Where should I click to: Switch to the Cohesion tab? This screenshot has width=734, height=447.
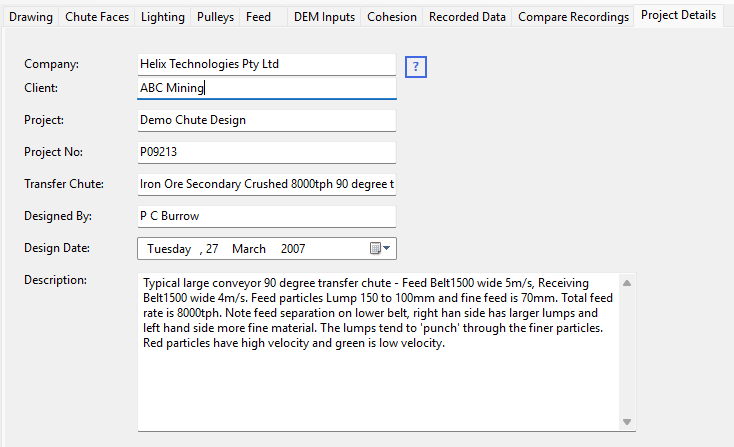(x=392, y=17)
